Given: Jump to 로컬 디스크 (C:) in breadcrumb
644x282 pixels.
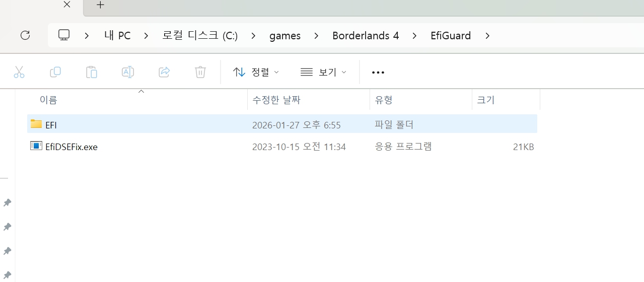Looking at the screenshot, I should (200, 36).
